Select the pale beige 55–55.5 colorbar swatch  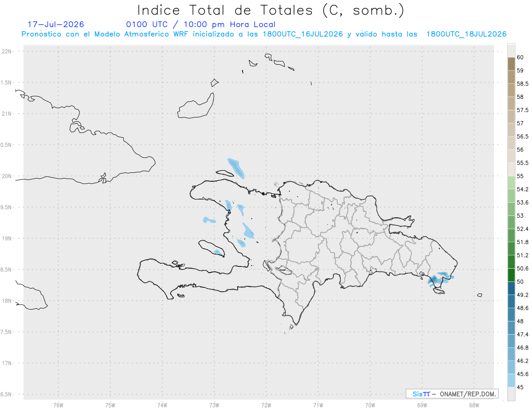click(511, 169)
